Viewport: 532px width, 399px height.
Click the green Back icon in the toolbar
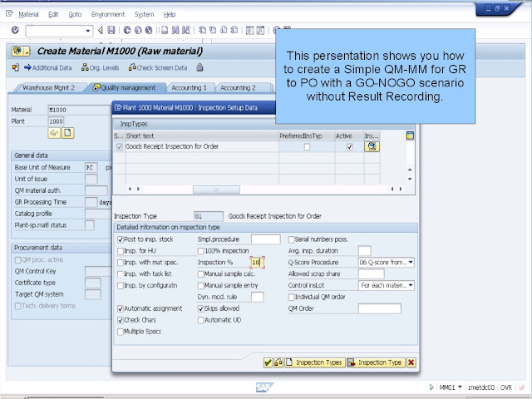127,30
